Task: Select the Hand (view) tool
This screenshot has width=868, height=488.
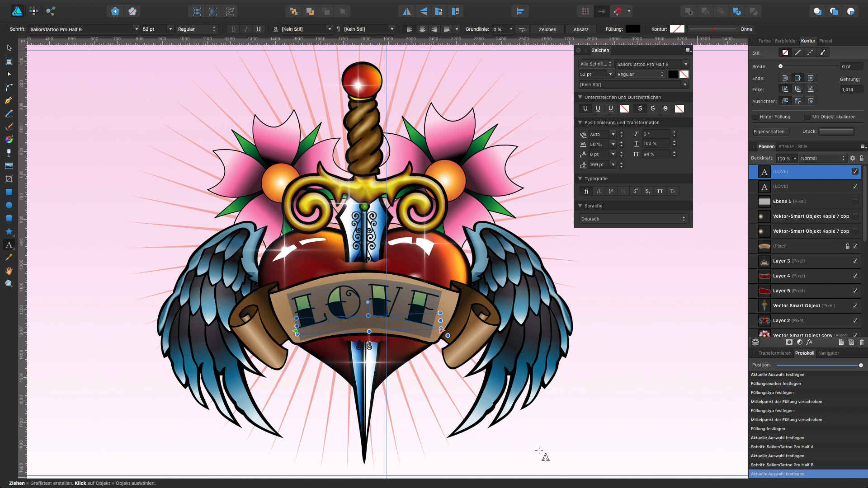Action: tap(9, 271)
